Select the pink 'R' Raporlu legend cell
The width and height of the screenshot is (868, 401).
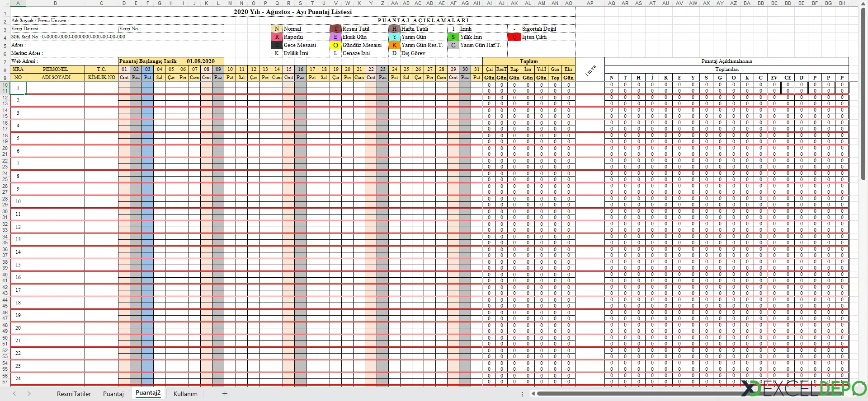[x=277, y=37]
